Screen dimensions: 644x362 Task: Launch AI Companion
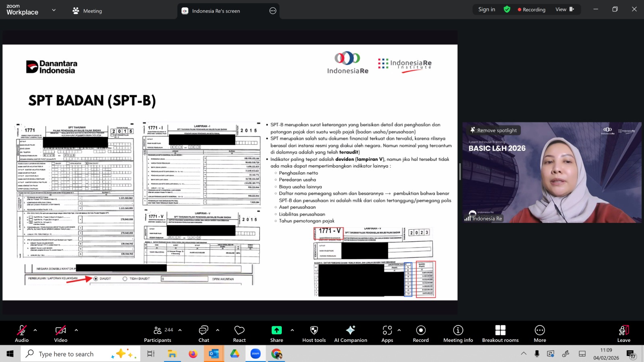coord(351,334)
